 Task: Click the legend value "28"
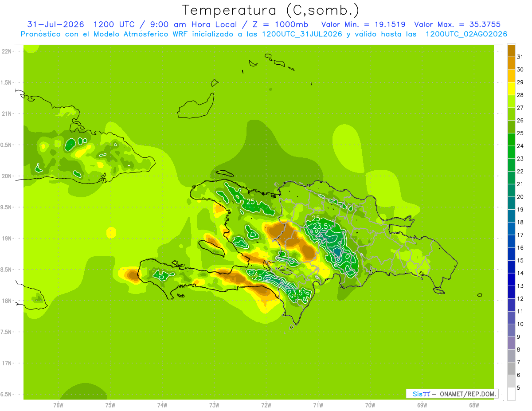[520, 95]
